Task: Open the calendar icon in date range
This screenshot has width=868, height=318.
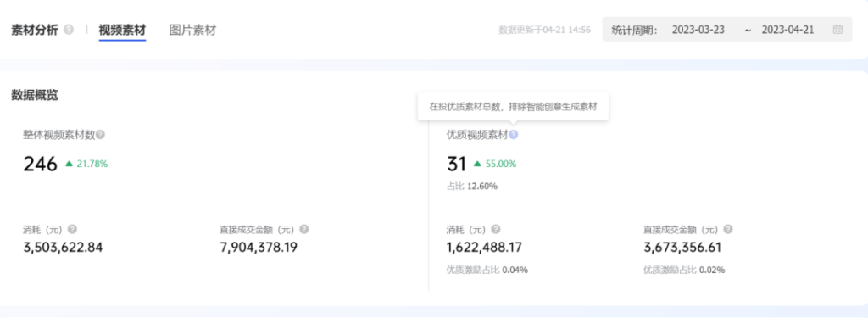Action: click(x=837, y=30)
